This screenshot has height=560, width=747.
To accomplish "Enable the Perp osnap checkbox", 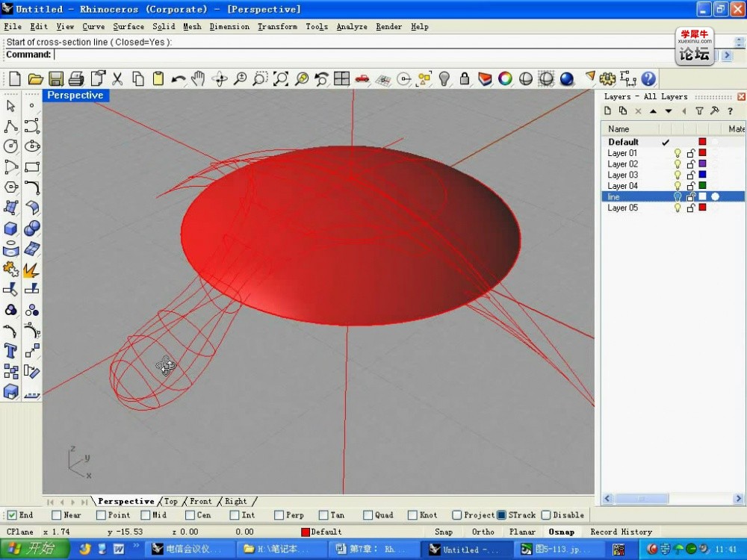I will 279,514.
